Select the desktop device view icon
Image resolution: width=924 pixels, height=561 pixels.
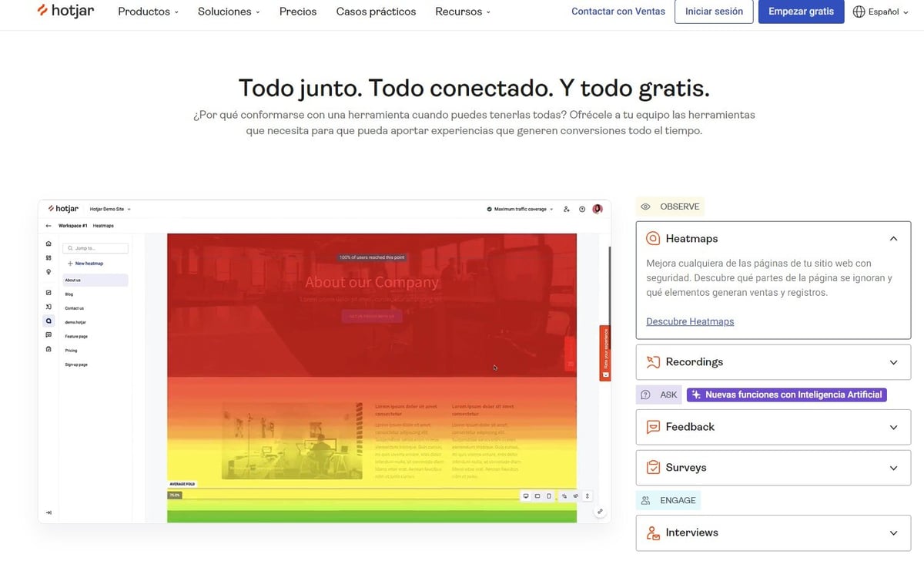tap(526, 496)
